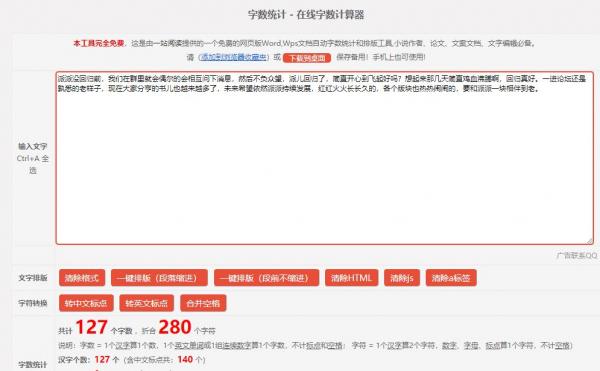Click the 清除a标签 button
Screen dimensions: 600x371
[451, 278]
